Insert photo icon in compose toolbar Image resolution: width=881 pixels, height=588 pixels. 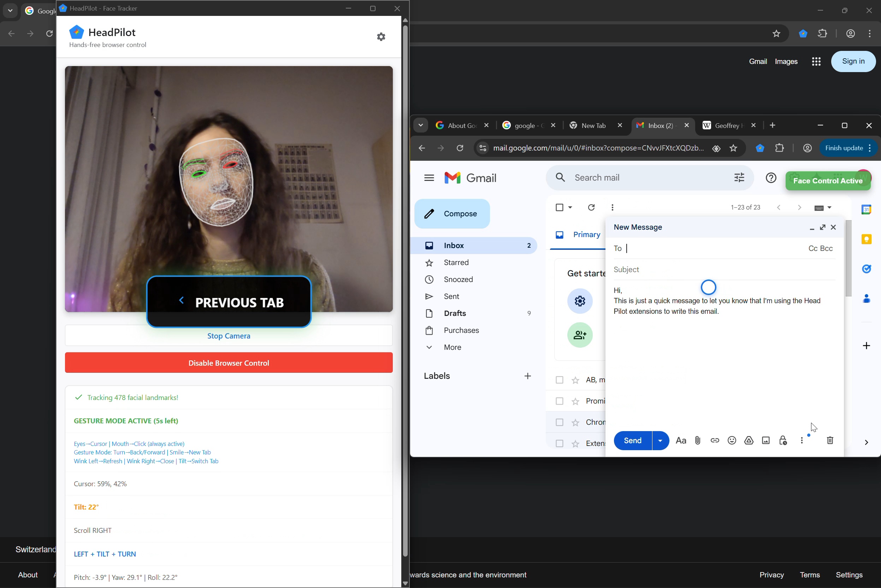765,441
